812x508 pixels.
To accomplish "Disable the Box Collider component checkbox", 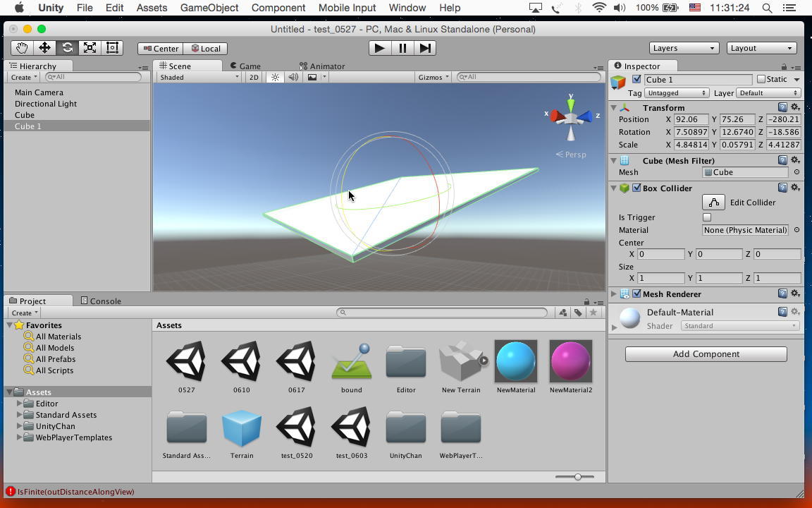I will click(637, 188).
